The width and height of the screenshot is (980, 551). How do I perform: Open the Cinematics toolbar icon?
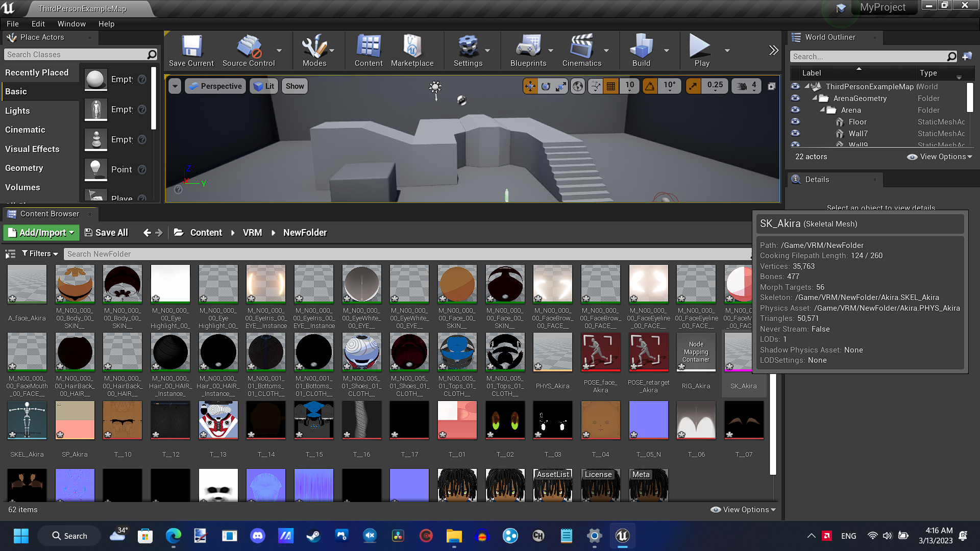[582, 51]
